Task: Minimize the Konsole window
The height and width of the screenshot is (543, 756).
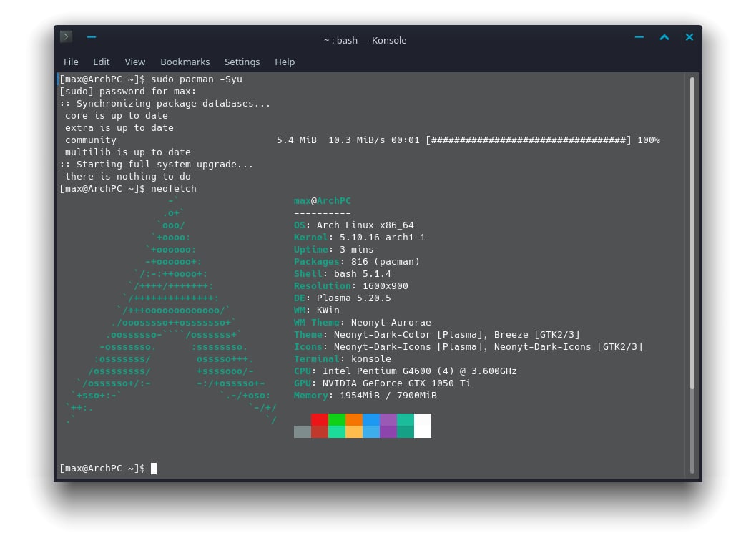Action: click(639, 37)
